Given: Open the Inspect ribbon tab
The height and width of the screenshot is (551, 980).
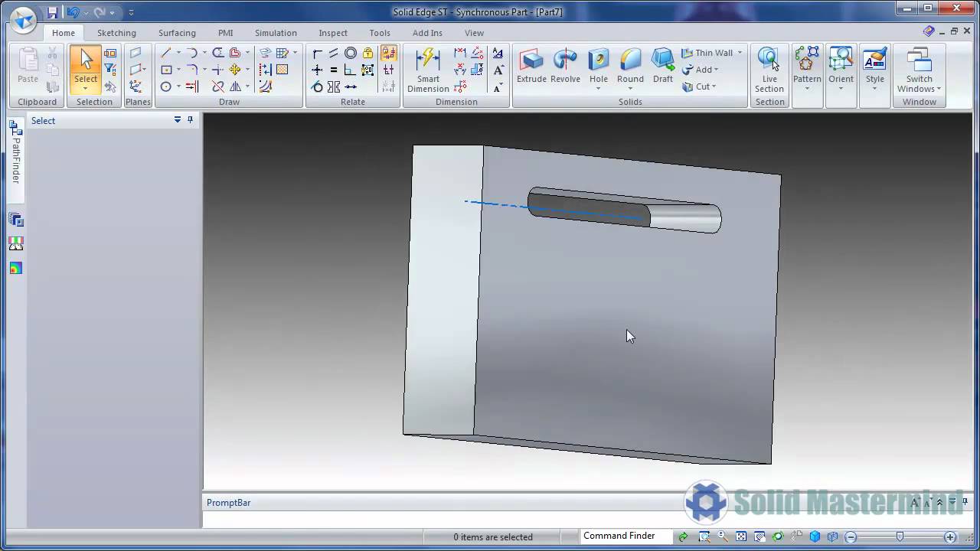Looking at the screenshot, I should pos(333,33).
